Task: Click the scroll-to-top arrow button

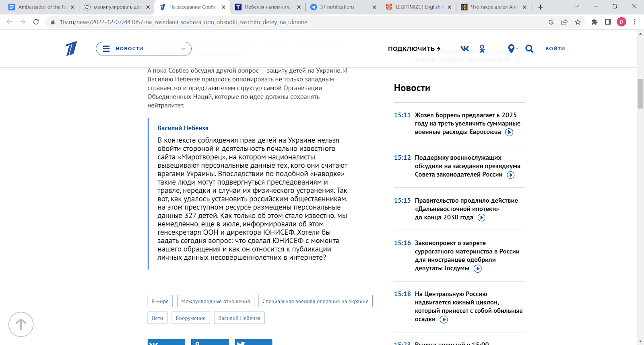Action: tap(21, 324)
